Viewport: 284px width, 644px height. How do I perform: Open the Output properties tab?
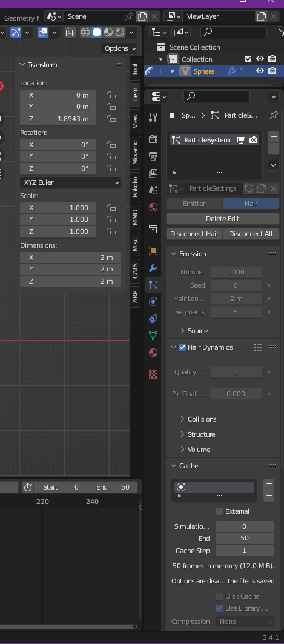point(153,156)
